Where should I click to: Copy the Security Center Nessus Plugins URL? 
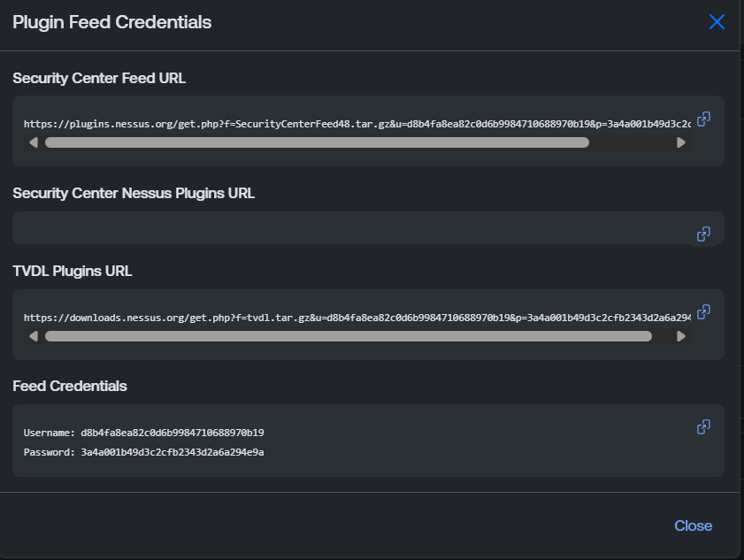703,234
